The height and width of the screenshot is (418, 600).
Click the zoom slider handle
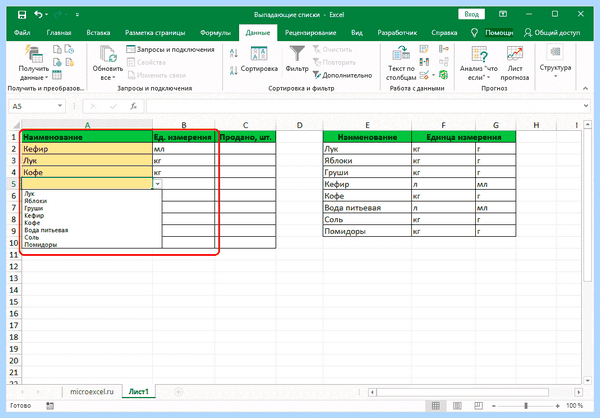point(526,405)
